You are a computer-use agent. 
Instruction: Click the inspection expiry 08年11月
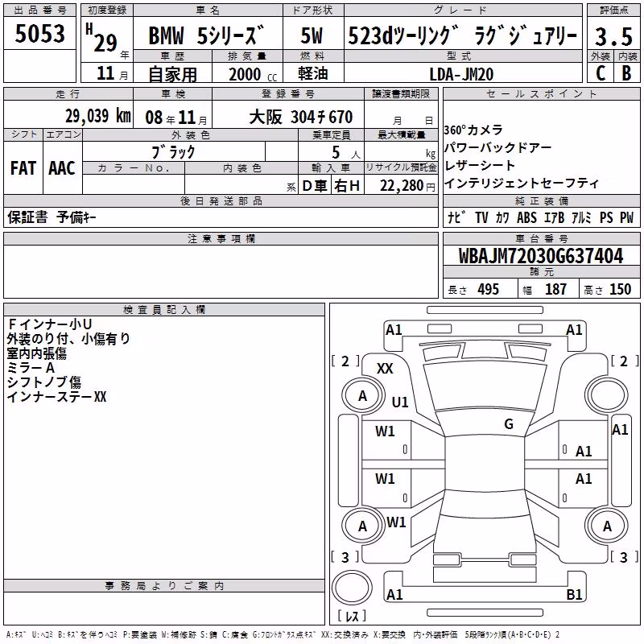pos(176,118)
